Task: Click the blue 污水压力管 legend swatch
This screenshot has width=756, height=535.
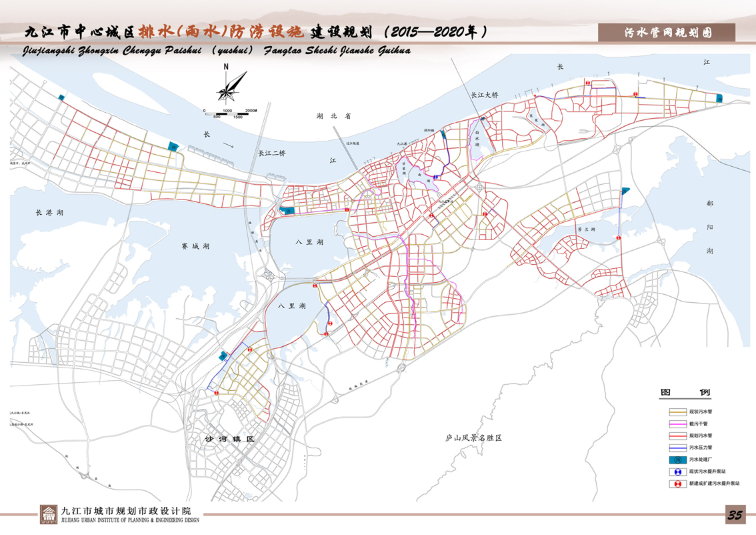Action: pyautogui.click(x=678, y=447)
